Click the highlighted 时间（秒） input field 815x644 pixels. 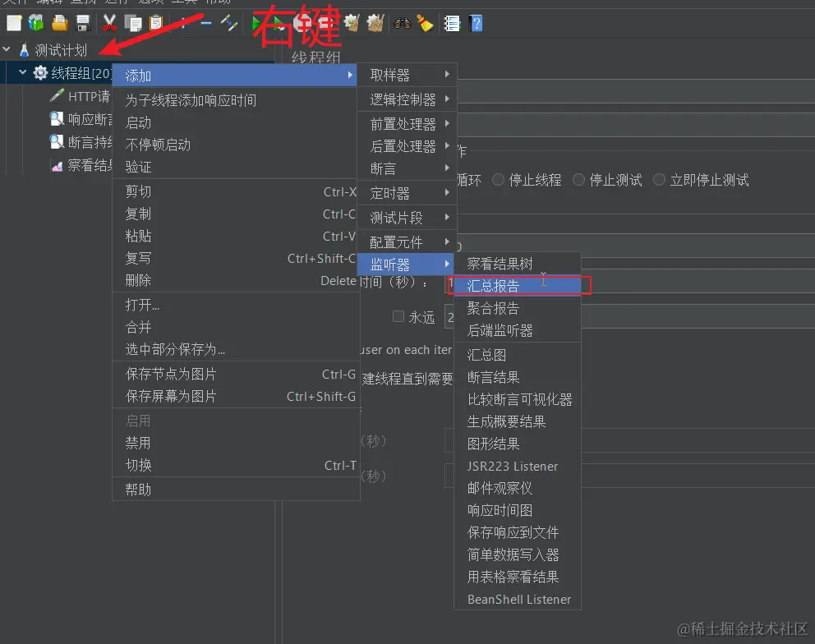tap(451, 283)
